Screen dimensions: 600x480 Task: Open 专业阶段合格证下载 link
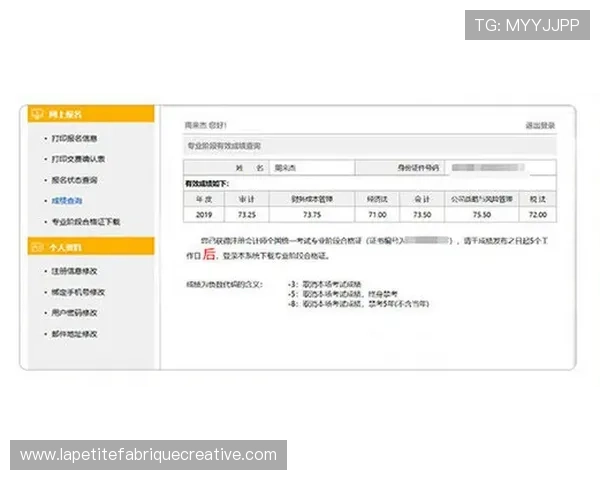coord(86,222)
